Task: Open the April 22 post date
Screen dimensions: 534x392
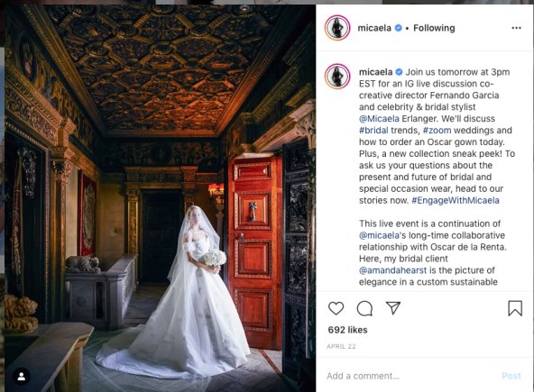Action: pos(341,346)
